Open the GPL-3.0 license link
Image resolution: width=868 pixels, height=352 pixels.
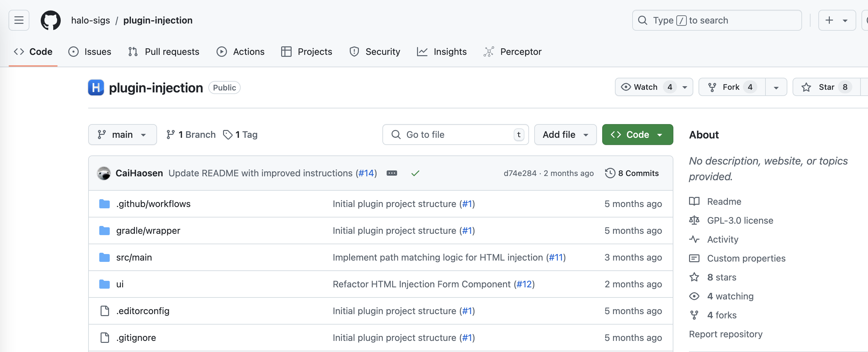(740, 220)
